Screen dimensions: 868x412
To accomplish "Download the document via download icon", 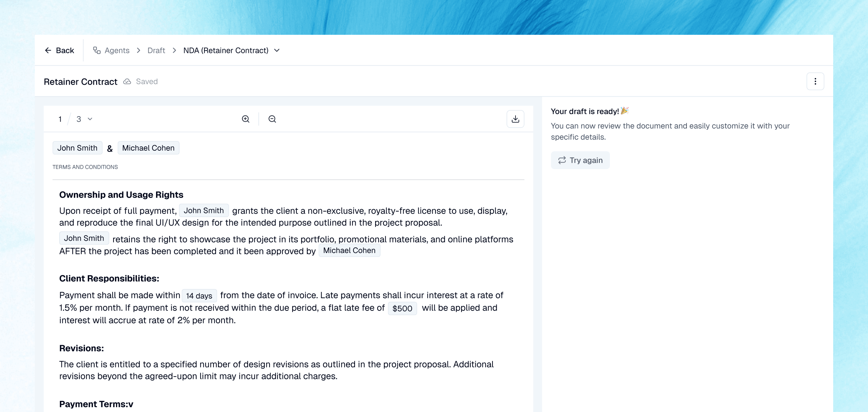I will click(x=515, y=119).
